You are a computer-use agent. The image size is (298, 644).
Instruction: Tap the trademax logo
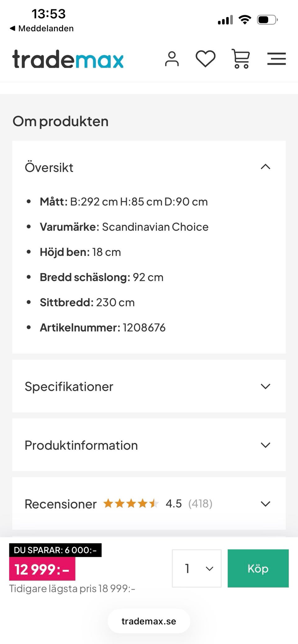(x=68, y=59)
